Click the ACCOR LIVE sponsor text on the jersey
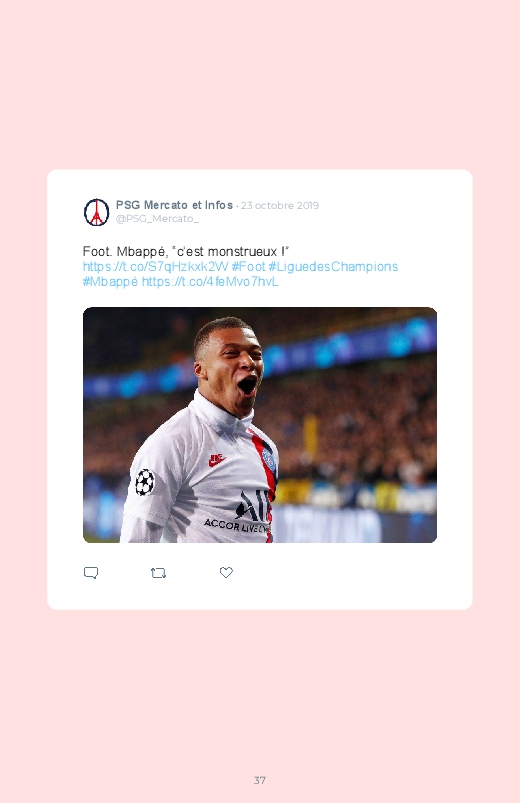This screenshot has width=520, height=803. [237, 526]
